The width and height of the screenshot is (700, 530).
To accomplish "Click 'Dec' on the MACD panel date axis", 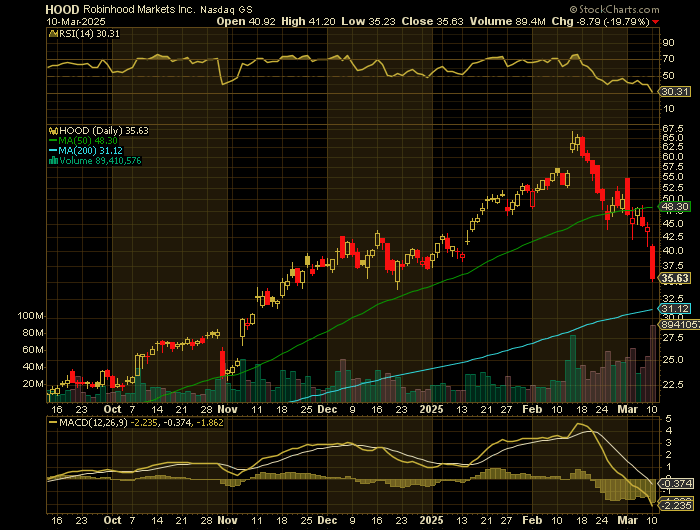I will [327, 520].
